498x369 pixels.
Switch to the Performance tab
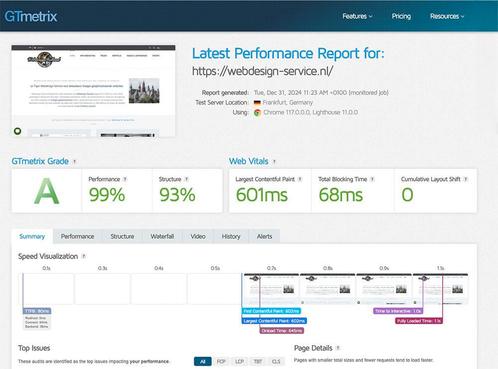pos(77,236)
